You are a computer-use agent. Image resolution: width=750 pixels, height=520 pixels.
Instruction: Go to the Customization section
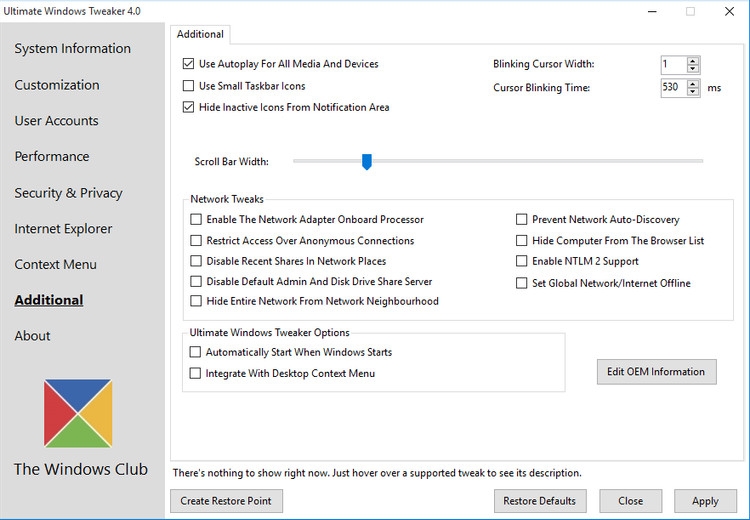[x=57, y=85]
